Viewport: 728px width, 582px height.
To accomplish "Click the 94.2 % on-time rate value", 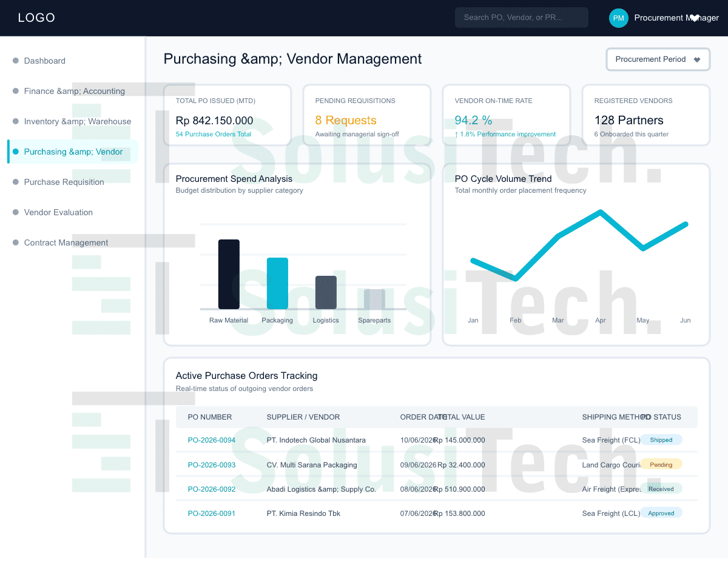I will pos(473,121).
